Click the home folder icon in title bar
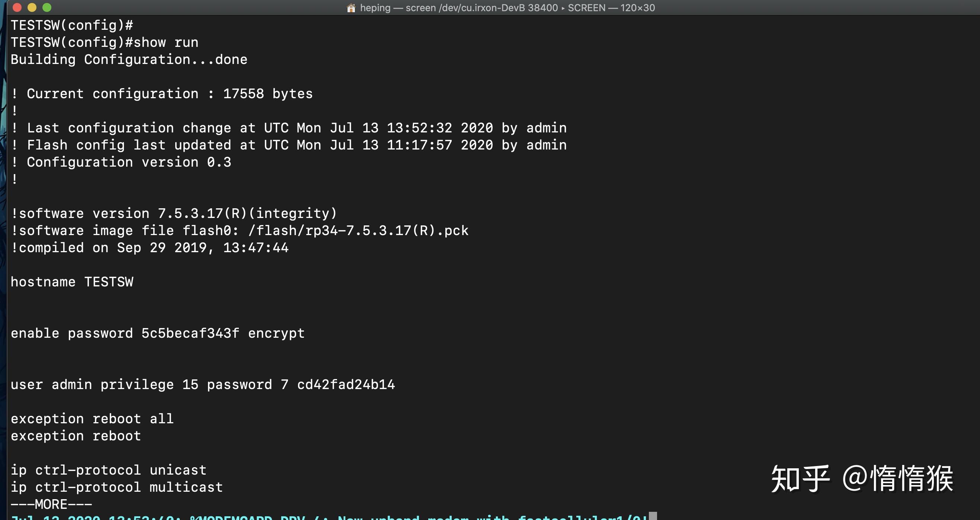The height and width of the screenshot is (520, 980). 351,7
